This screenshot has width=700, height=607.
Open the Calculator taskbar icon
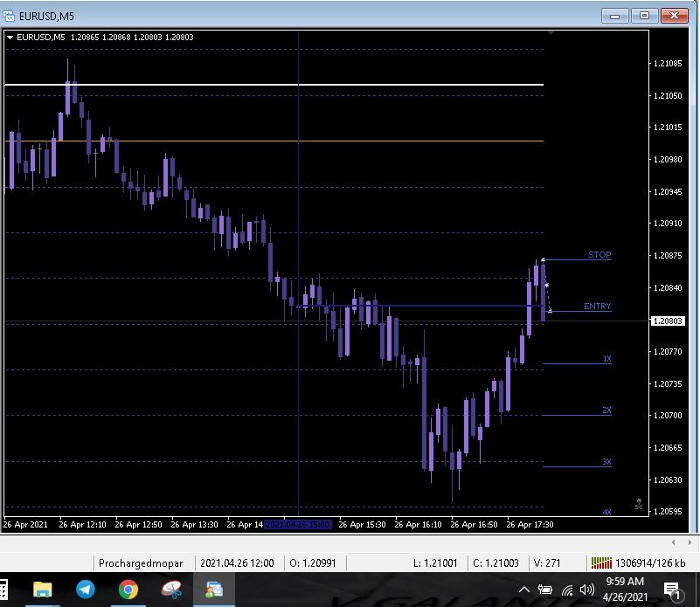pos(3,590)
